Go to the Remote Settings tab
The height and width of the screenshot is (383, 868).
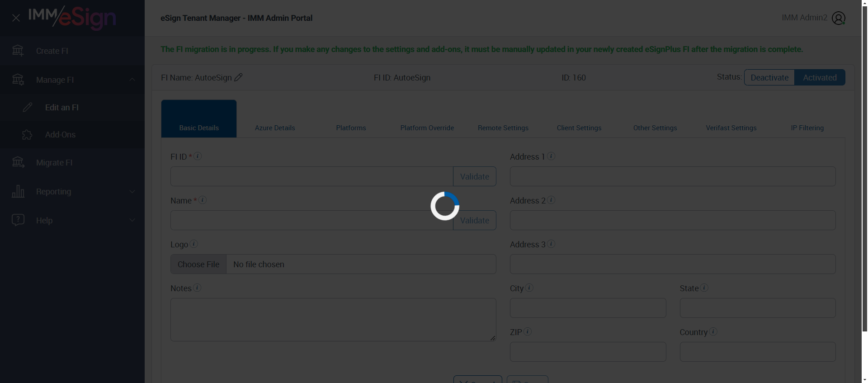coord(503,128)
